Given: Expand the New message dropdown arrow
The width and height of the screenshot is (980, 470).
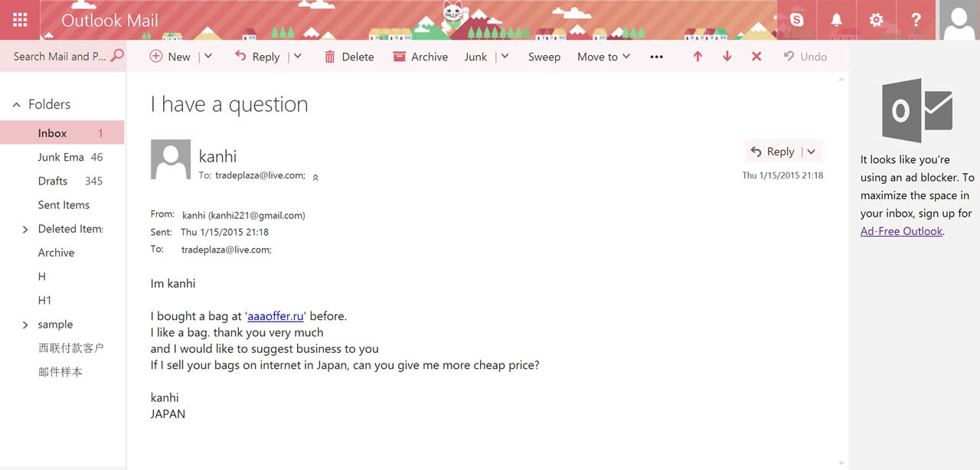Looking at the screenshot, I should (x=208, y=57).
